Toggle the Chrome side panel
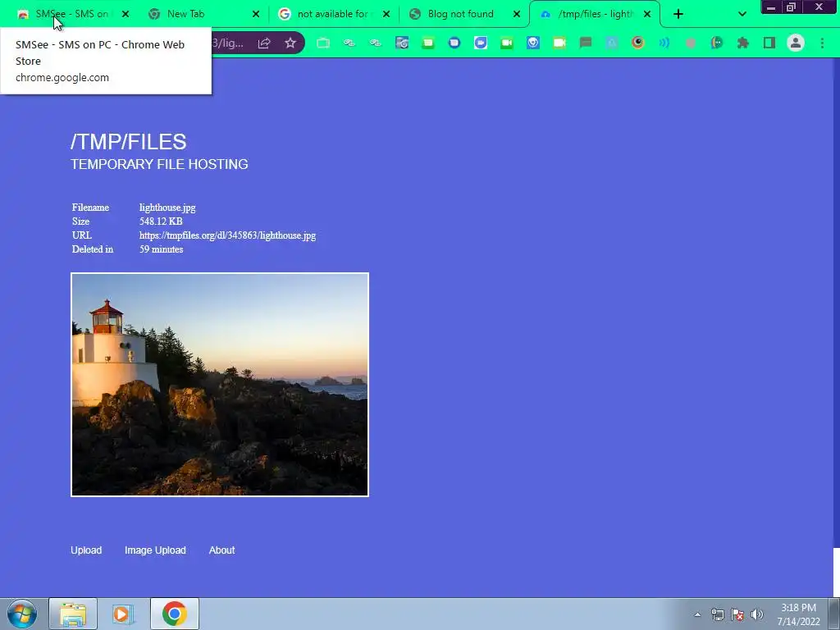 click(x=769, y=43)
